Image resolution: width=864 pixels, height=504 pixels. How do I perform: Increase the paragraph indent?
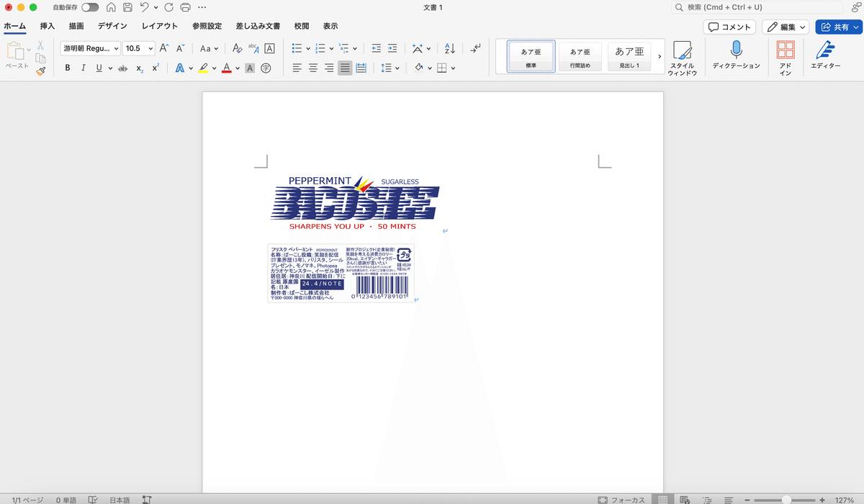pyautogui.click(x=392, y=48)
